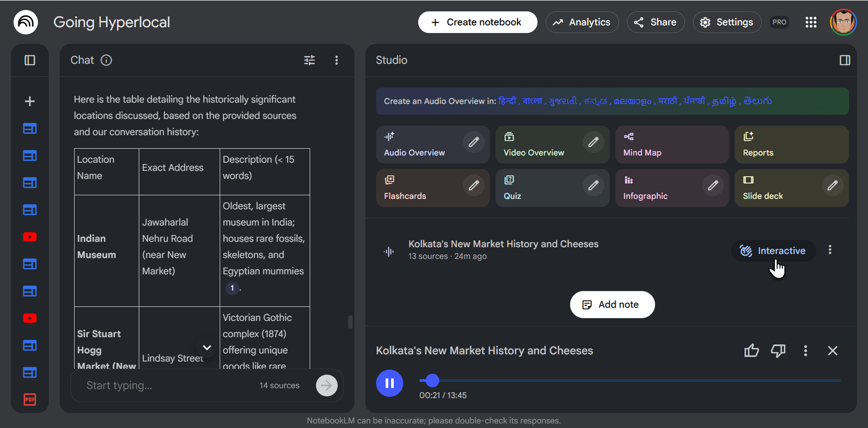The height and width of the screenshot is (428, 868).
Task: Customize Flashcards pencil icon
Action: tap(473, 185)
